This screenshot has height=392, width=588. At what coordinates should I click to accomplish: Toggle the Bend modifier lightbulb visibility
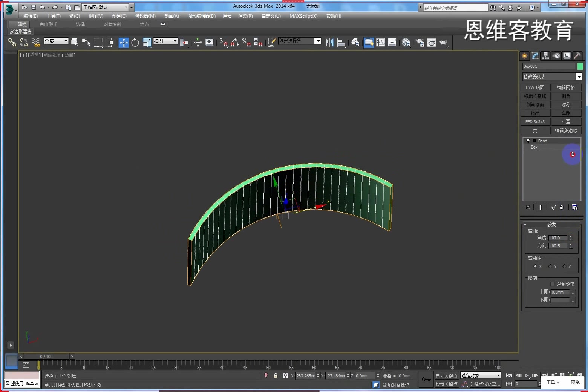[x=528, y=141]
